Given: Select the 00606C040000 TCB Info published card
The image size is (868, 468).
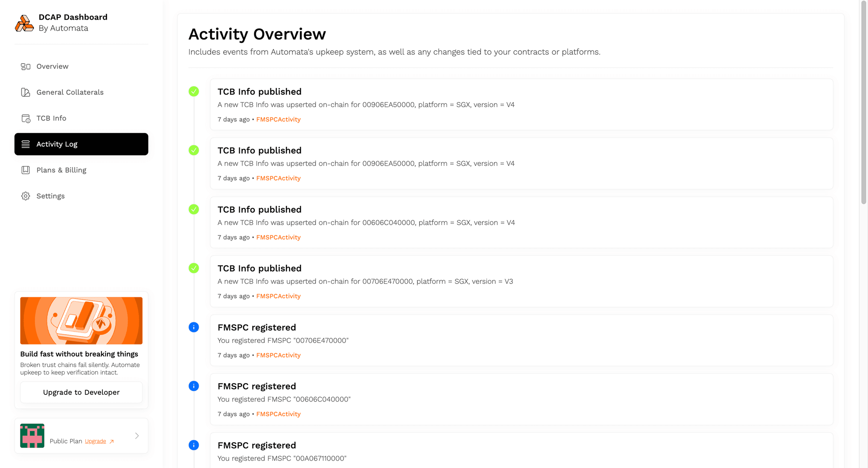Looking at the screenshot, I should pos(521,223).
